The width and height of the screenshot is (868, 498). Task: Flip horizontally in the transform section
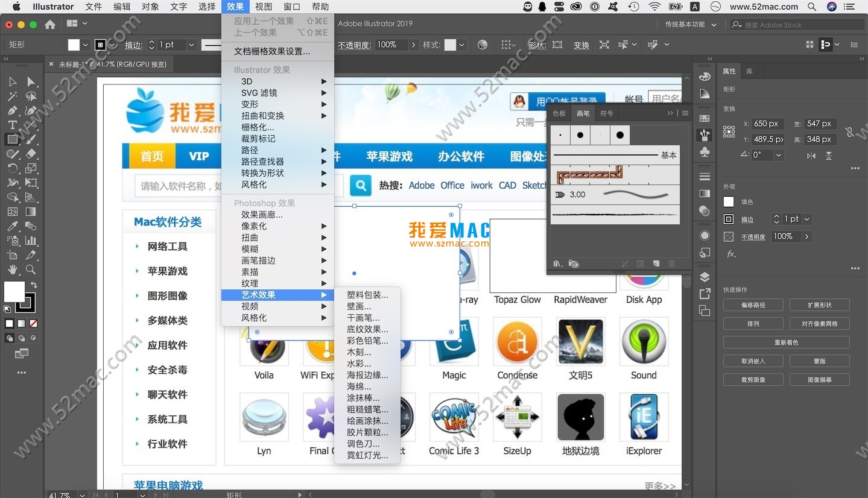pos(811,156)
